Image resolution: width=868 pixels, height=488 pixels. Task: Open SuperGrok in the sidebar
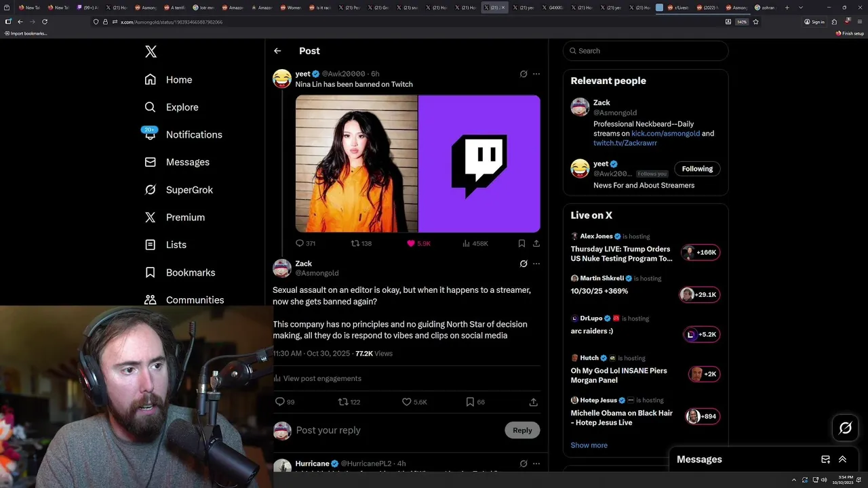pos(179,190)
